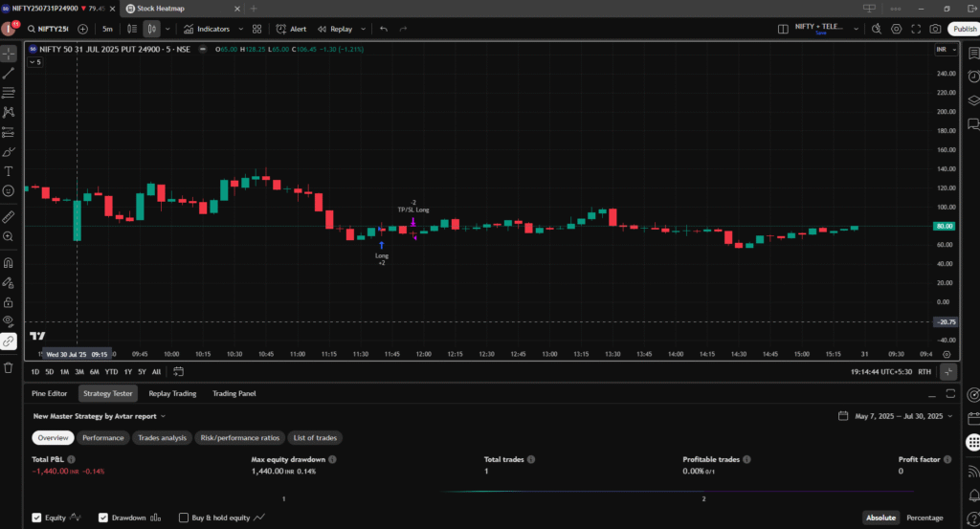Open the Performance report tab
This screenshot has width=980, height=529.
[x=103, y=438]
